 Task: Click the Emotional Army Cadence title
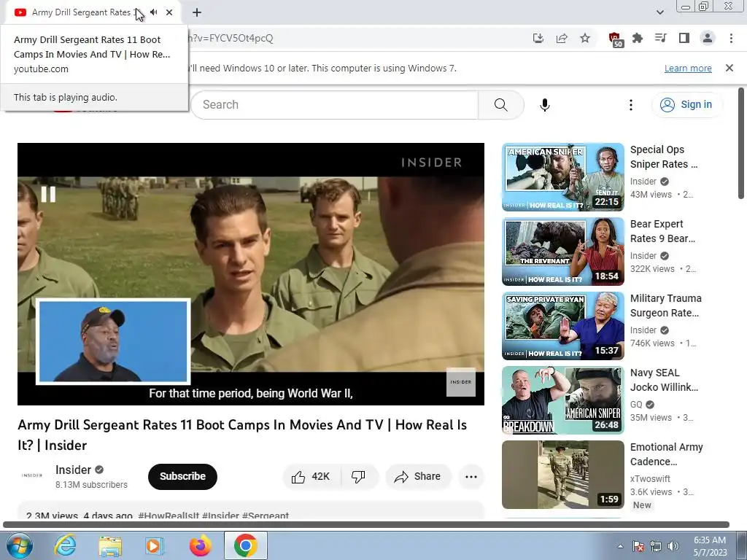(667, 454)
